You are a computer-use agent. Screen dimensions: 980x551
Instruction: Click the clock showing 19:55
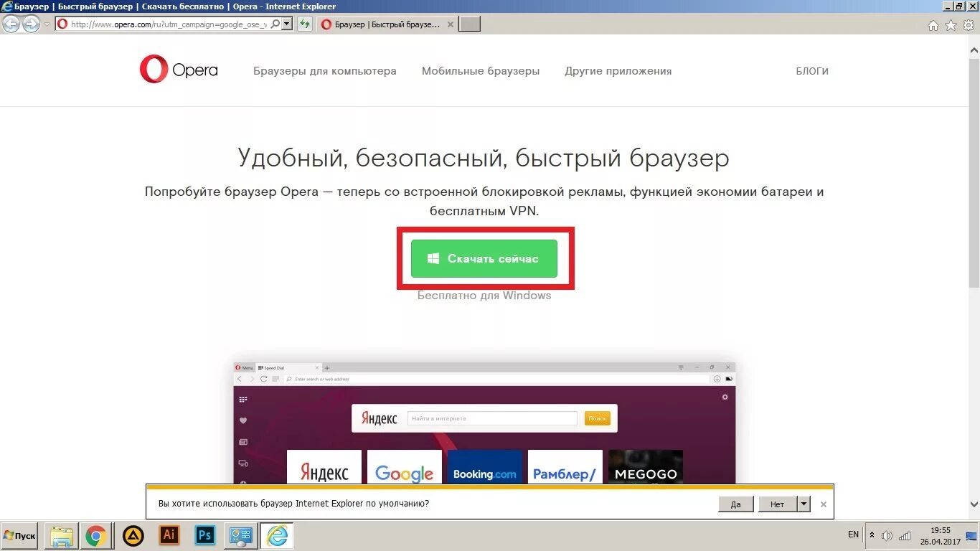click(x=940, y=535)
